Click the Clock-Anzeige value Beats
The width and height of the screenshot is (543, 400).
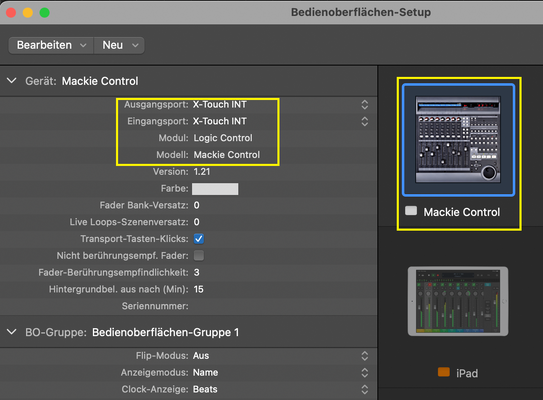tap(205, 389)
